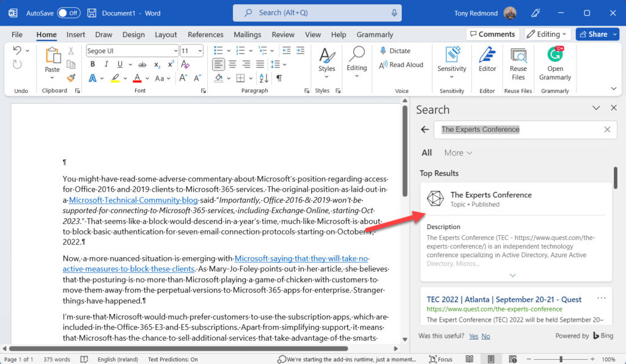Click Yes for Was this useful

point(474,336)
